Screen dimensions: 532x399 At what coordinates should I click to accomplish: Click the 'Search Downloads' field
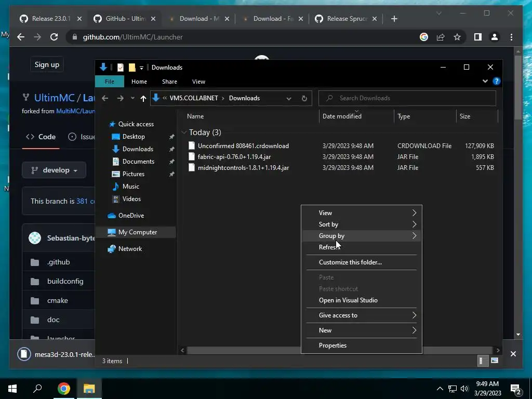[x=407, y=98]
